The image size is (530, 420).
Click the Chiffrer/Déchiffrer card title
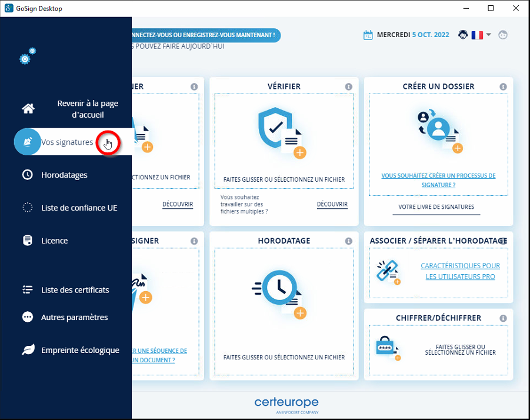click(x=438, y=318)
